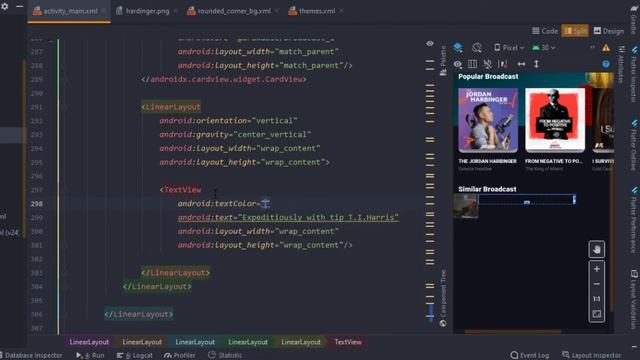The height and width of the screenshot is (360, 640).
Task: Select The Jordan Harbinger cover in preview
Action: pos(488,120)
